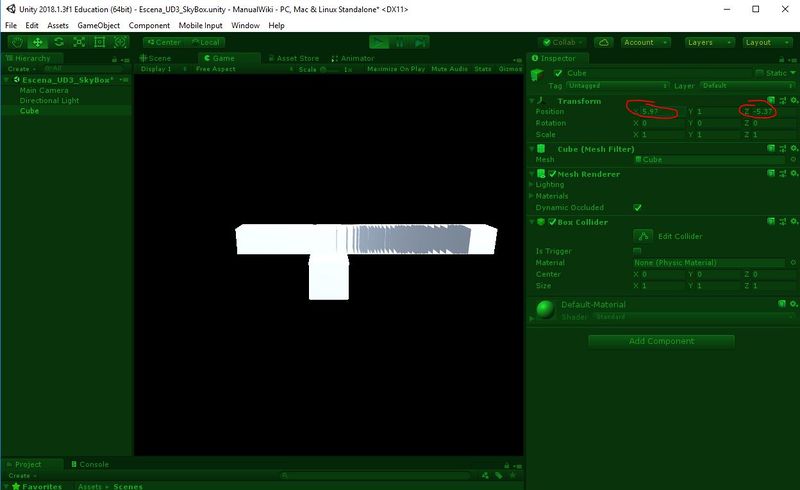Open the Window menu
Viewport: 800px width, 490px height.
(245, 26)
